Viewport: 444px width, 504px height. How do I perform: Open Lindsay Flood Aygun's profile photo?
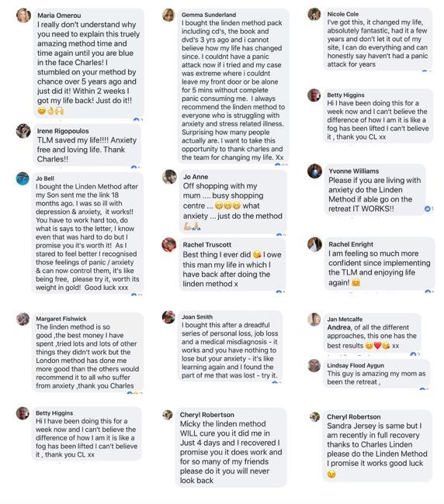[314, 366]
